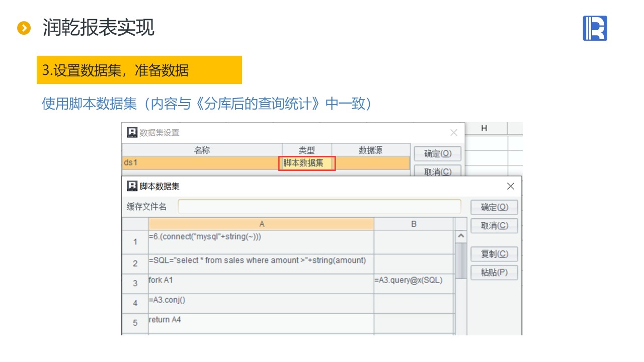Select row 4 header in script grid
Screen dimensions: 644x362
[135, 304]
